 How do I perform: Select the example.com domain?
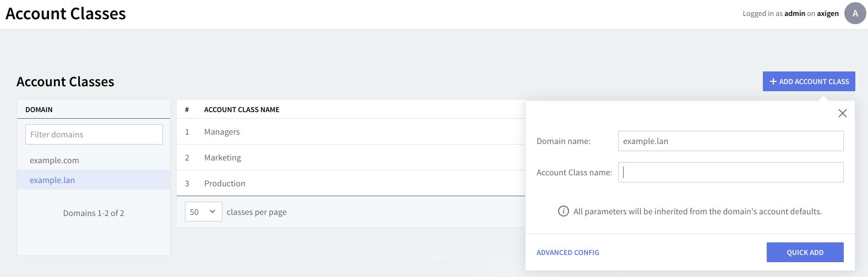(54, 160)
